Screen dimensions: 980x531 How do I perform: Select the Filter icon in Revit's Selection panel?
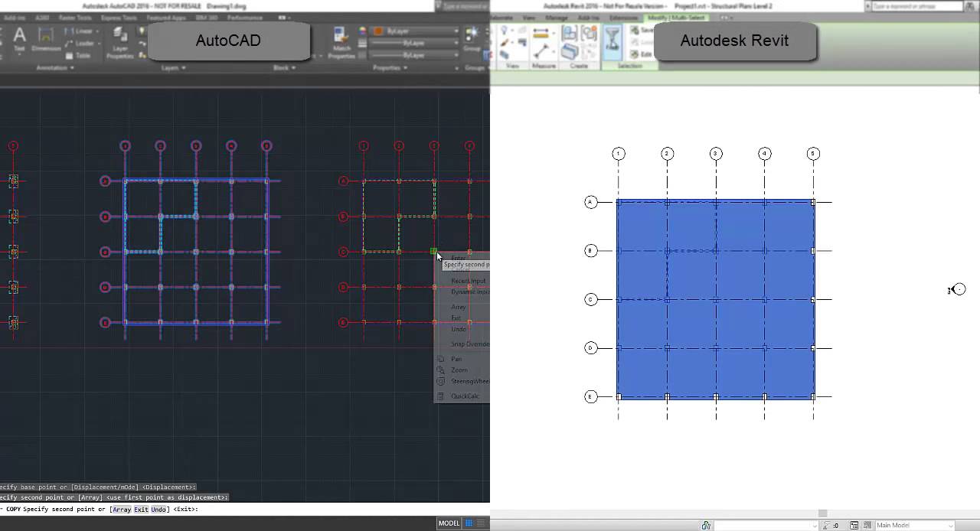pos(612,42)
